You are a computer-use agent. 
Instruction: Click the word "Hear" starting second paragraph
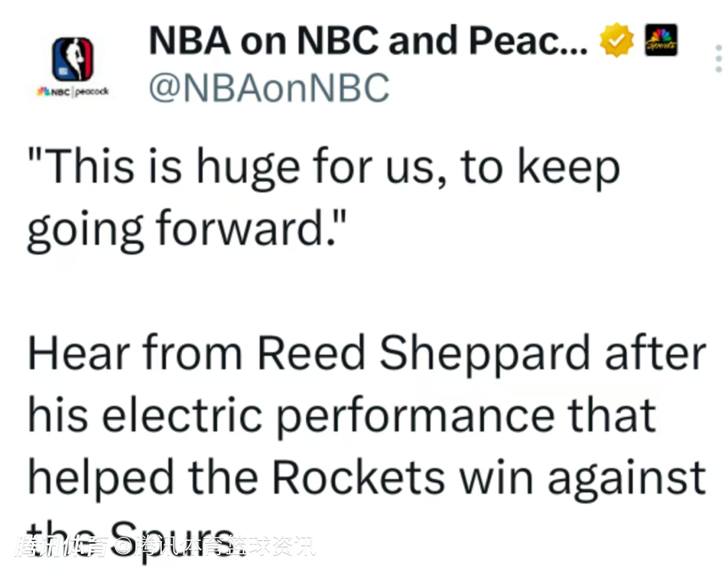[73, 354]
